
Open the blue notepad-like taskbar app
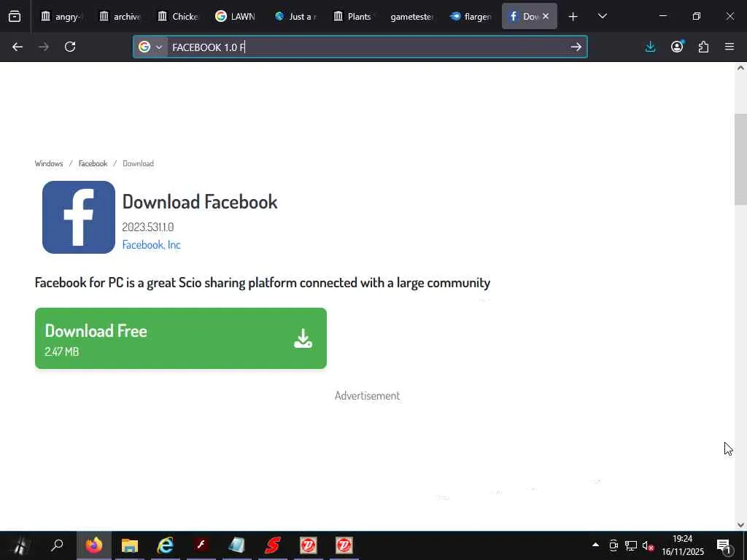(x=237, y=545)
